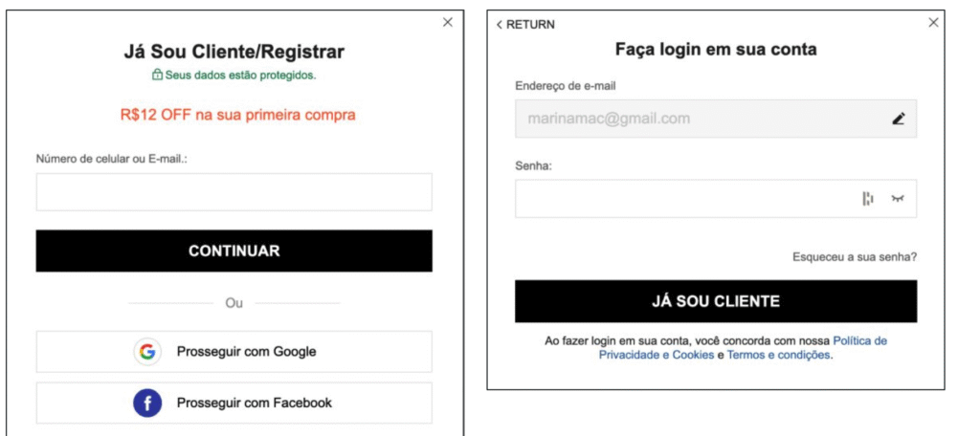
Task: Focus the Número de celular ou E-mail field
Action: [234, 192]
